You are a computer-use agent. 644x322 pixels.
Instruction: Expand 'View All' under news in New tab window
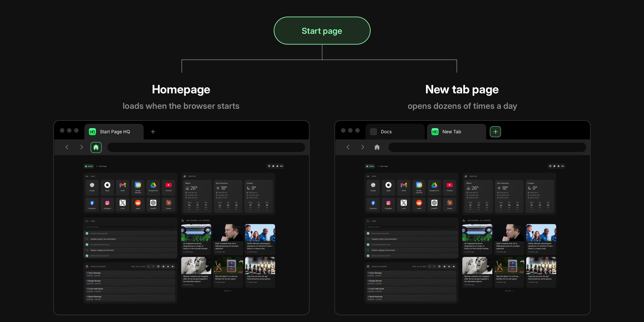(x=509, y=291)
